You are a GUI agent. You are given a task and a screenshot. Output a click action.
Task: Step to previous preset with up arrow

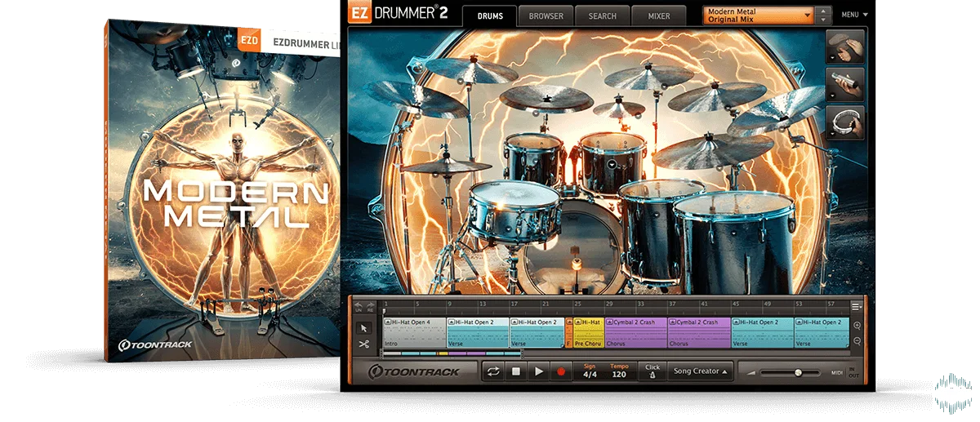pyautogui.click(x=823, y=11)
